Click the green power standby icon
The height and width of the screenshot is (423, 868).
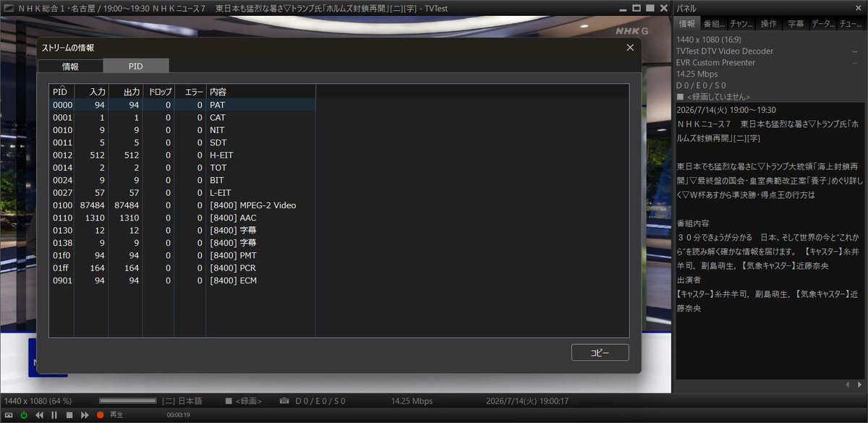pos(24,415)
